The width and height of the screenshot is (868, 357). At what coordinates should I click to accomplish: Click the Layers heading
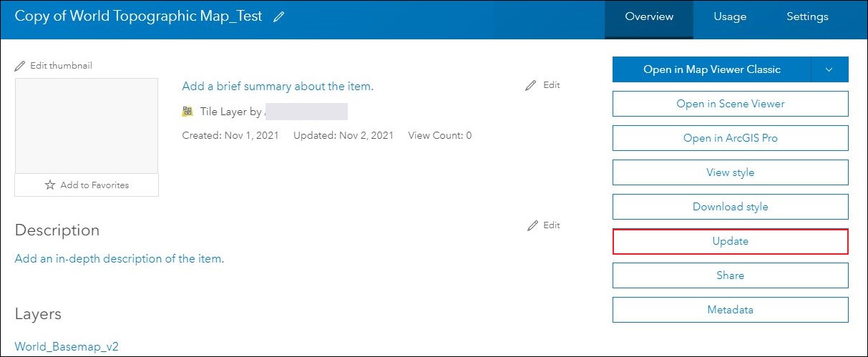coord(38,314)
